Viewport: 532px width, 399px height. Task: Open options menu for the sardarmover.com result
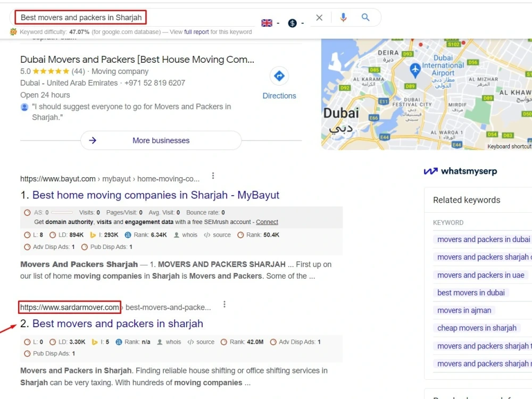[x=225, y=304]
